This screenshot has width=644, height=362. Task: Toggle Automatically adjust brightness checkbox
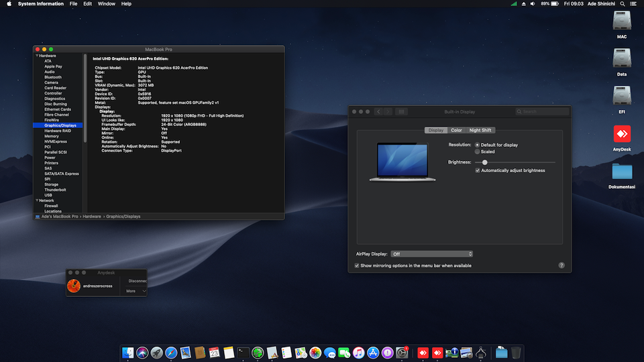478,170
